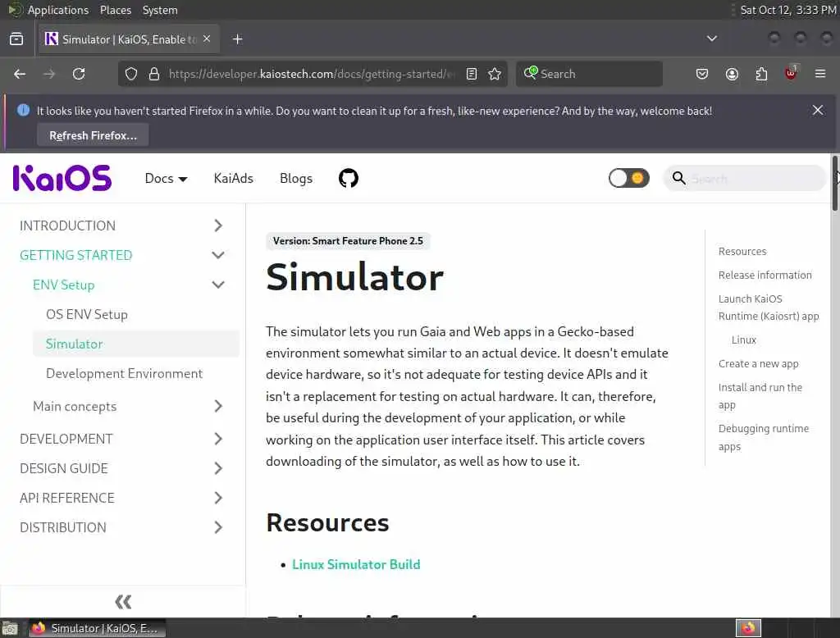The height and width of the screenshot is (638, 840).
Task: Open the INTRODUCTION sidebar category
Action: pos(67,226)
